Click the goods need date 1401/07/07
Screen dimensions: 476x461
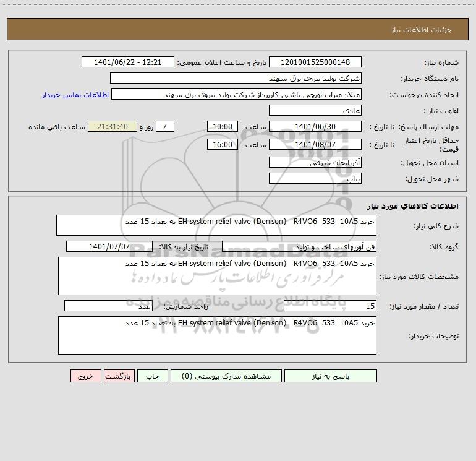(109, 246)
